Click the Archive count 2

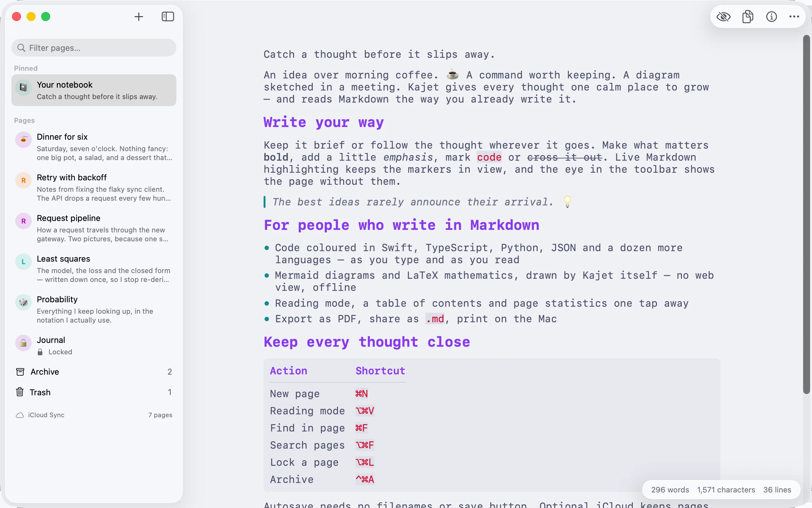(x=169, y=371)
